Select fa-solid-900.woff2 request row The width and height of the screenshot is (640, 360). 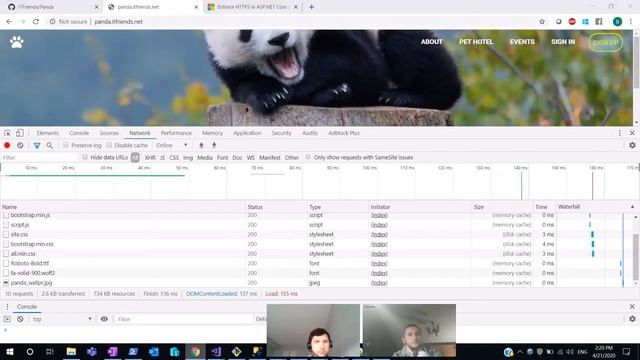[x=278, y=273]
